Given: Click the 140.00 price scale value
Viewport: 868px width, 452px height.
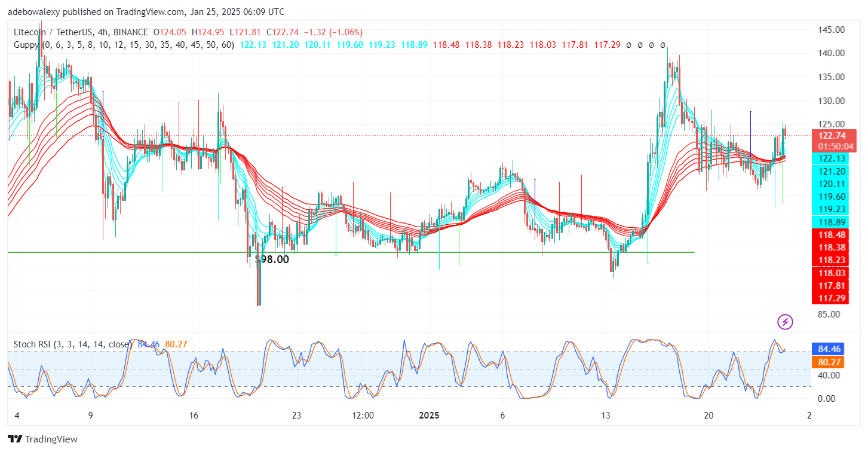Looking at the screenshot, I should 832,53.
